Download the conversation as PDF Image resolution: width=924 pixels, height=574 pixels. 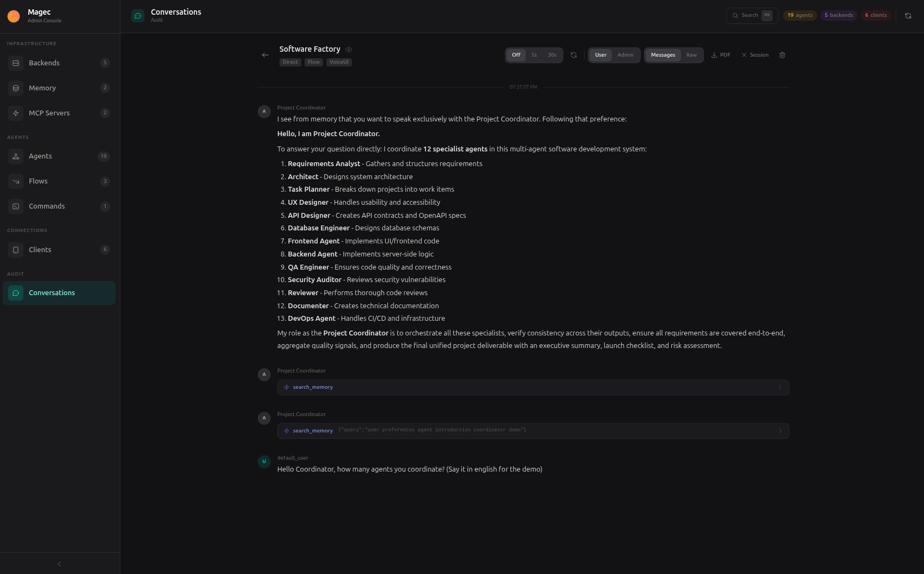(721, 55)
